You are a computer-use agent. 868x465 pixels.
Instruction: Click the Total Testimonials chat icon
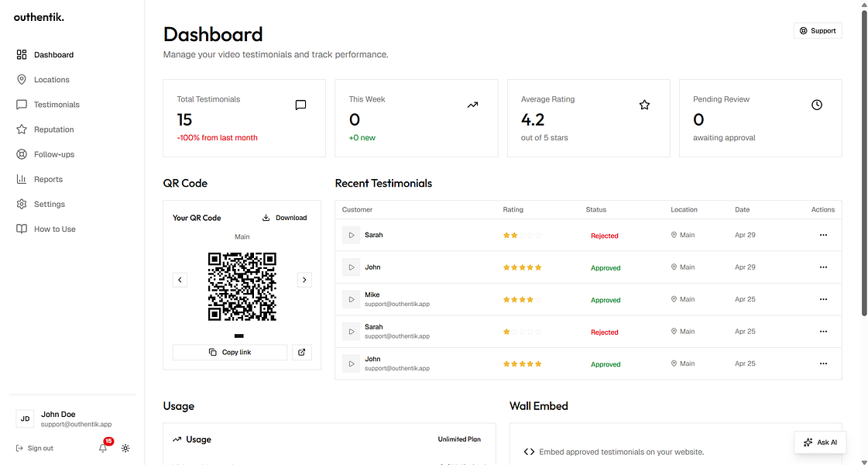[x=300, y=105]
